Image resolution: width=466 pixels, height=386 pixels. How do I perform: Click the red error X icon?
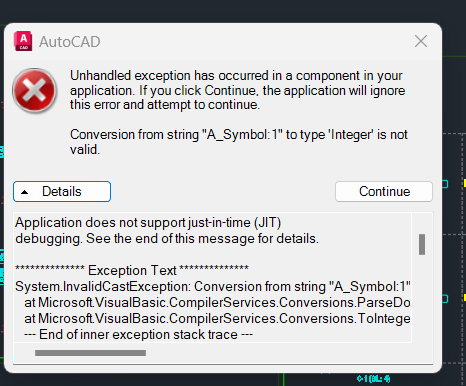pyautogui.click(x=35, y=91)
